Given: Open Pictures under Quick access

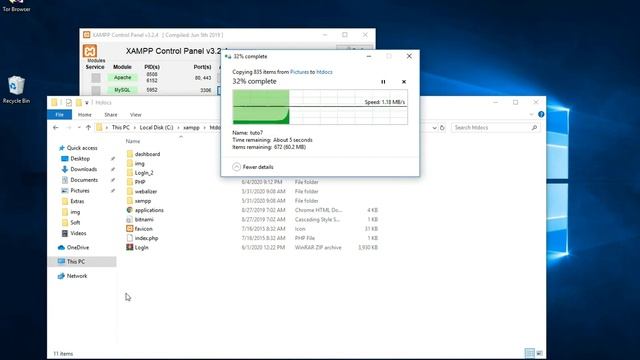Looking at the screenshot, I should point(80,191).
